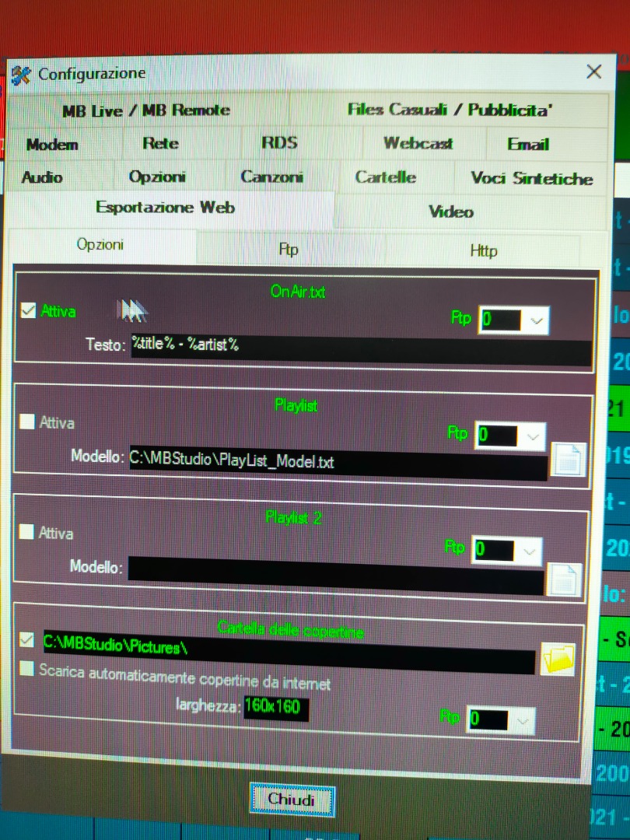Browse for Playlist model file
This screenshot has width=630, height=840.
[x=567, y=459]
